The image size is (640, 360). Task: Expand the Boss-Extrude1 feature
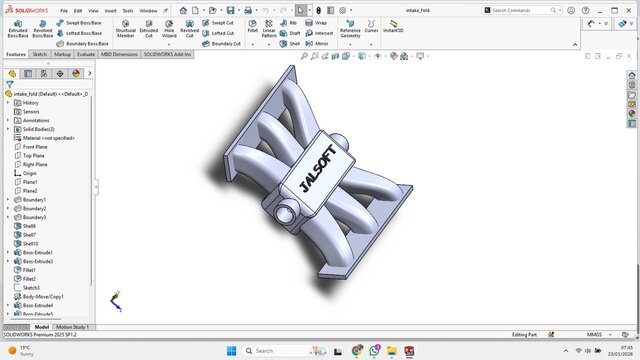click(x=8, y=253)
